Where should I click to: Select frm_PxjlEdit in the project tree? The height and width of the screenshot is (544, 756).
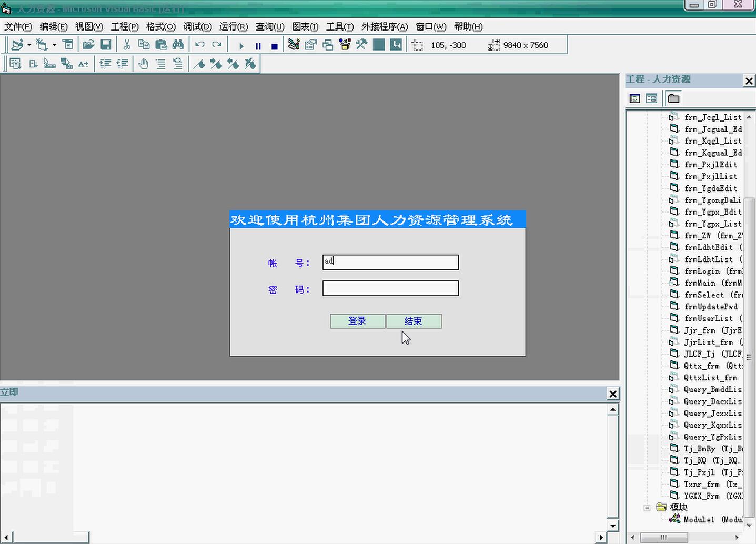(x=703, y=165)
